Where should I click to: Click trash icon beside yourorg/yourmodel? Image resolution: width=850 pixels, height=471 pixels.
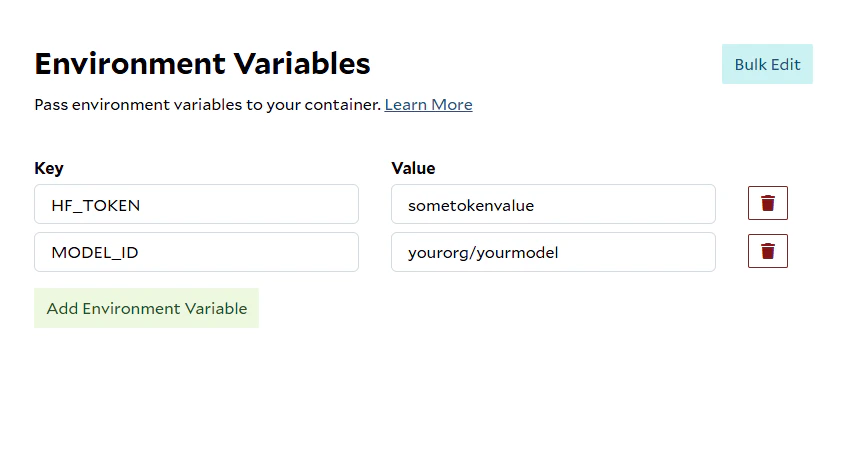point(767,251)
